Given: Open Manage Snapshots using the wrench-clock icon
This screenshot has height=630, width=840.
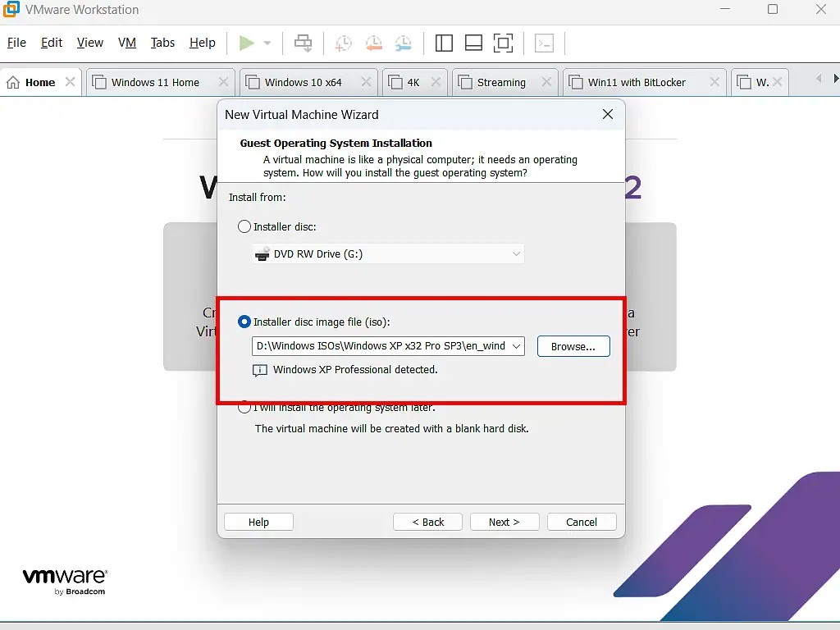Looking at the screenshot, I should point(403,43).
